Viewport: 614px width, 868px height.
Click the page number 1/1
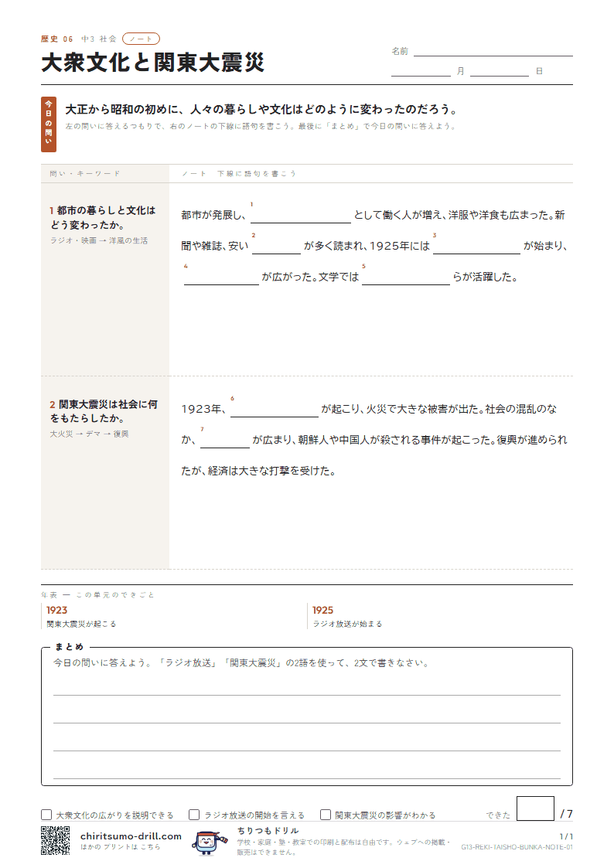[x=566, y=836]
